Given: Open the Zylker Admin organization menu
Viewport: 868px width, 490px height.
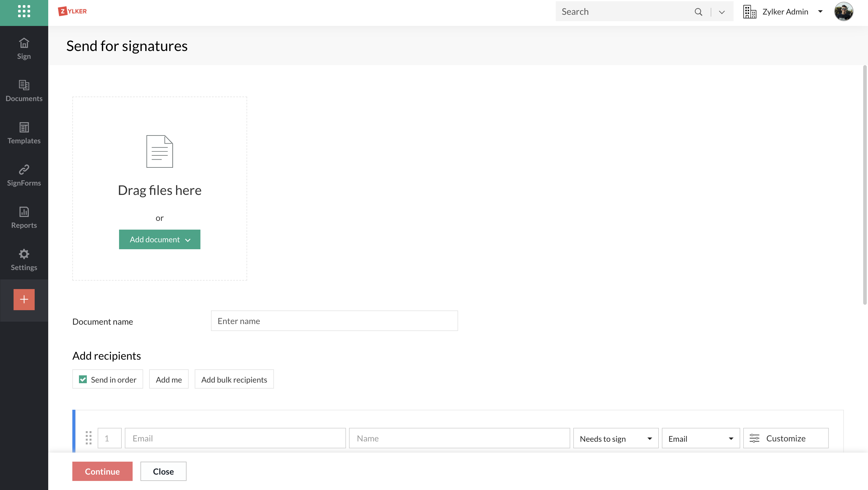Looking at the screenshot, I should [x=785, y=12].
